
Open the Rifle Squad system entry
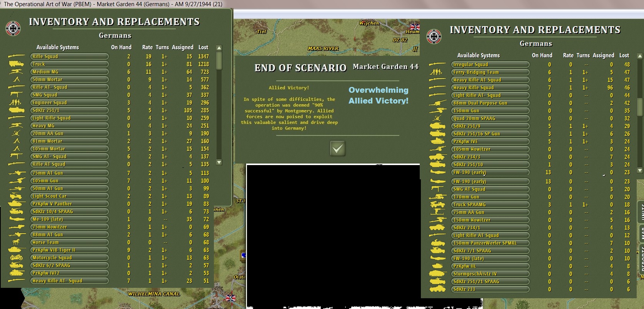tap(69, 57)
